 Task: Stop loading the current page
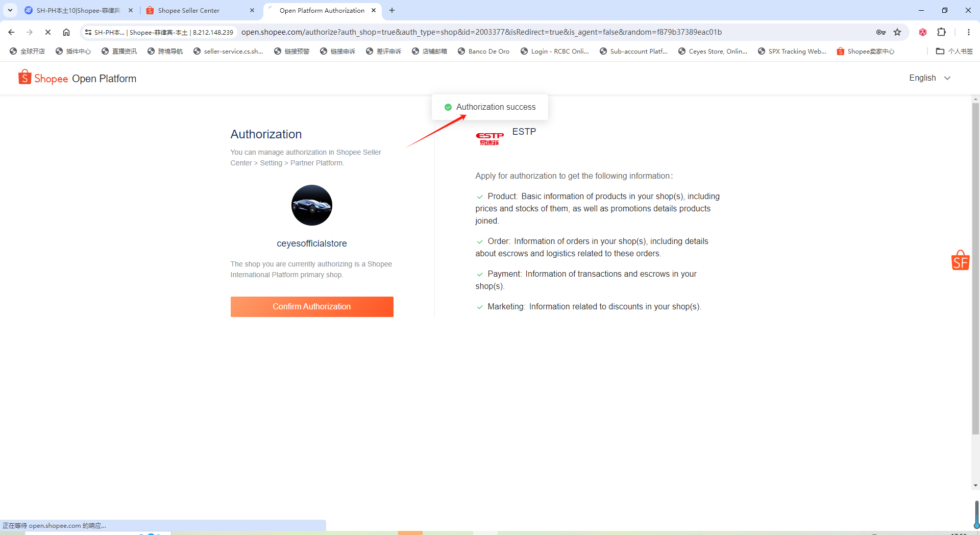pyautogui.click(x=48, y=32)
